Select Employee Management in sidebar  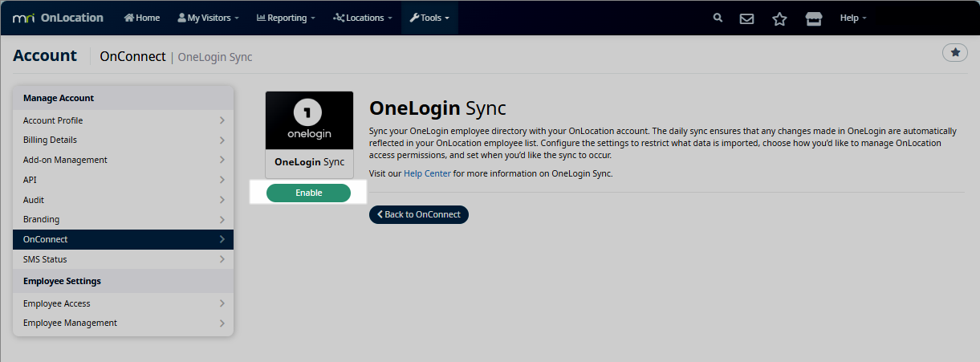pyautogui.click(x=123, y=323)
